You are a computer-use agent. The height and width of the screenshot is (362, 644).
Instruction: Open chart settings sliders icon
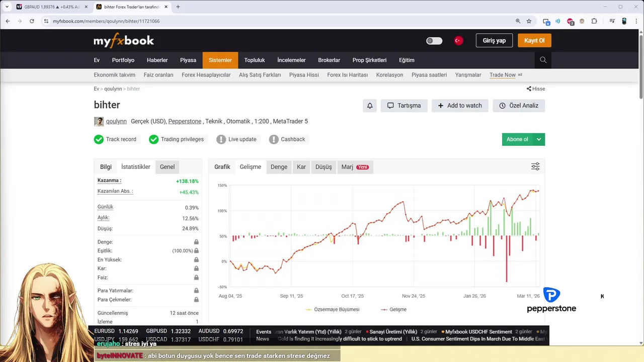[535, 167]
